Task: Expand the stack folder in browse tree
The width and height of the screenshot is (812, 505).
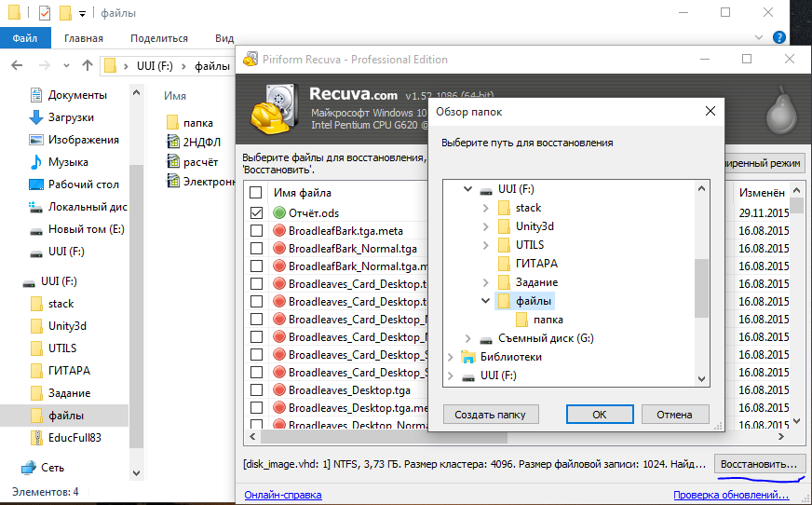Action: 485,208
